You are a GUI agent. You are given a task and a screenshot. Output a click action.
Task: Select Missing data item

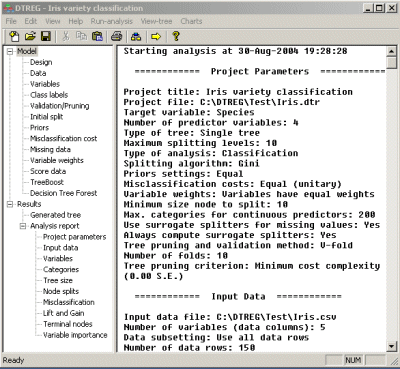pos(50,150)
